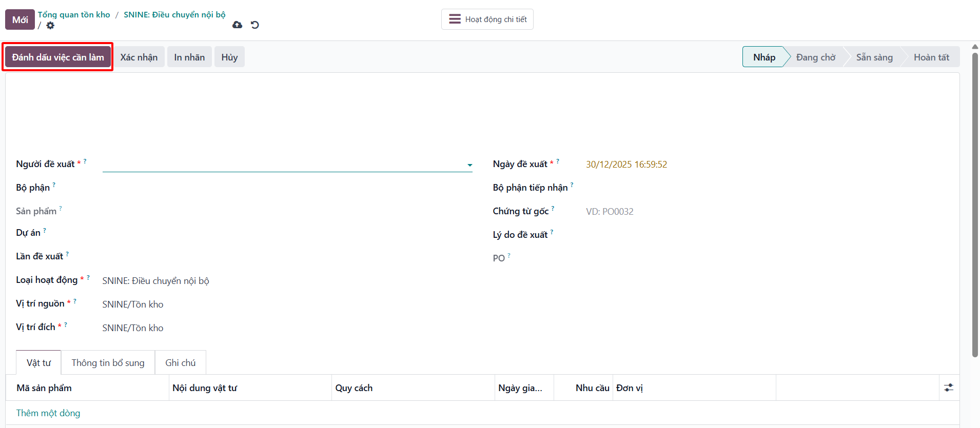Show help tooltip next to Bộ phận tiếp nhận
Viewport: 980px width, 428px height.
(x=572, y=185)
